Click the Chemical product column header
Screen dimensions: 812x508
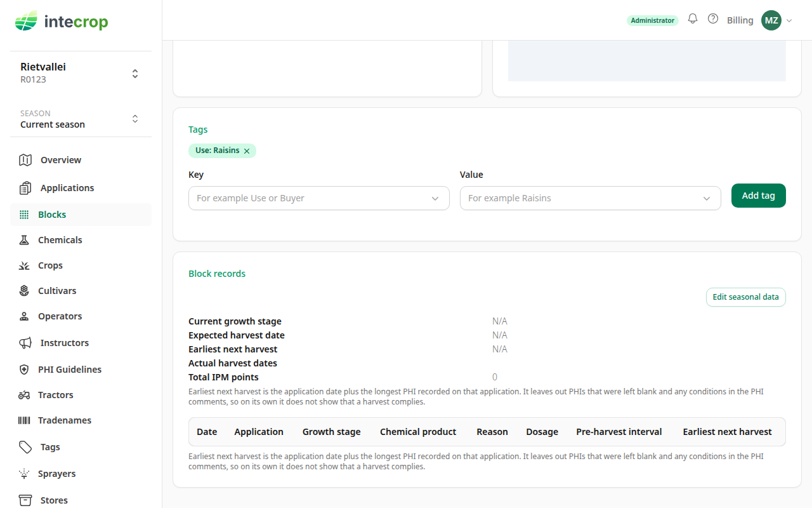pos(418,432)
